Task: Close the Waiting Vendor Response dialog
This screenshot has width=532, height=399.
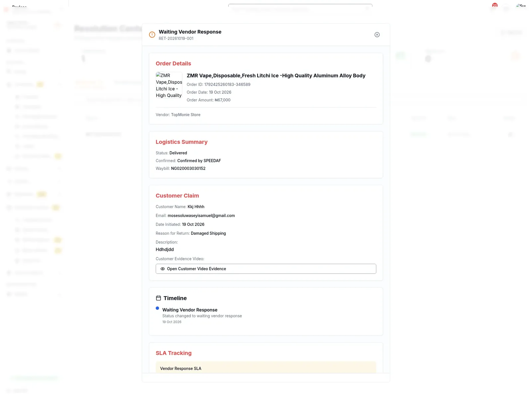Action: pyautogui.click(x=377, y=35)
